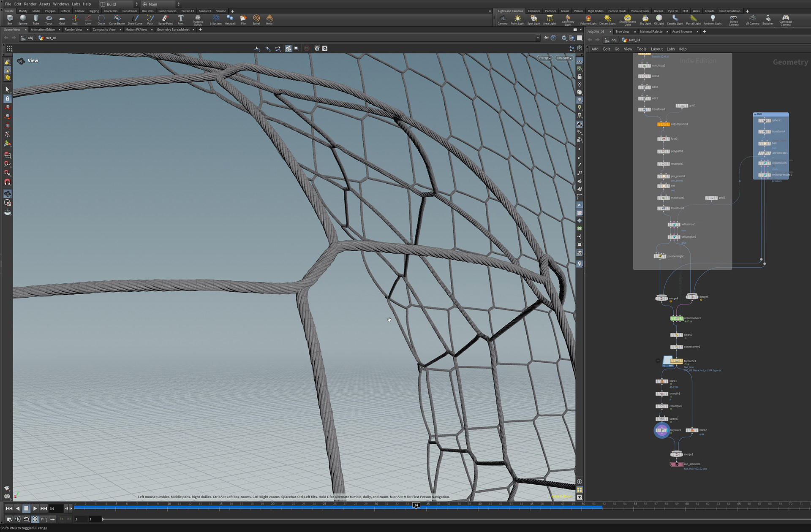Open the Windows menu
The height and width of the screenshot is (532, 811).
pos(61,4)
